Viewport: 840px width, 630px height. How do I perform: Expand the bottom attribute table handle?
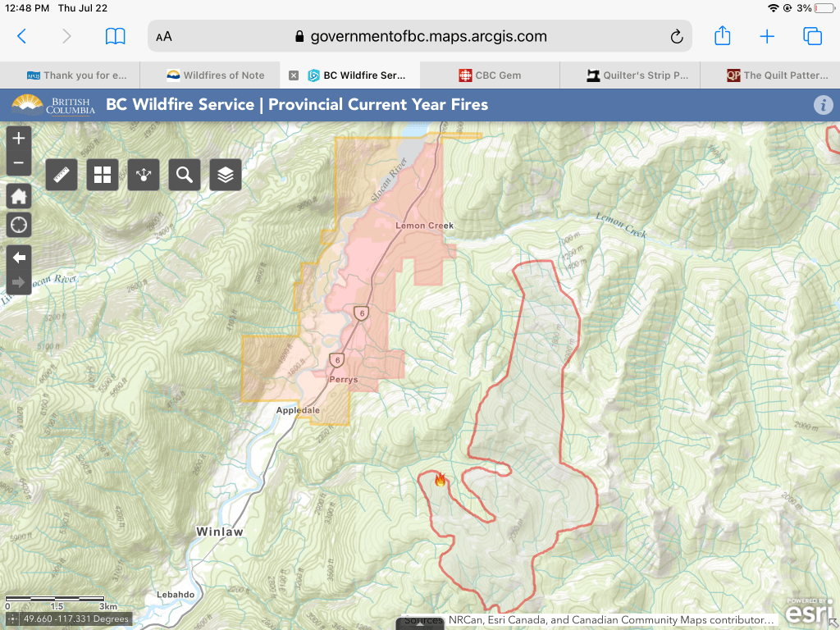(x=420, y=624)
